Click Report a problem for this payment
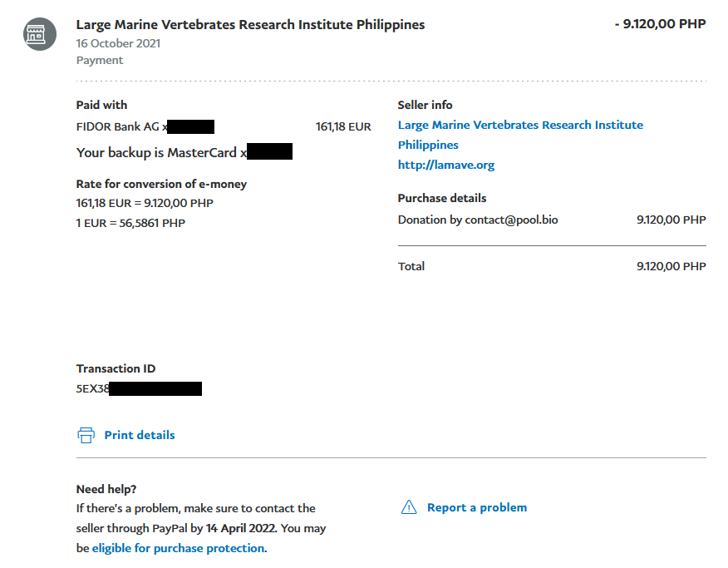This screenshot has width=728, height=568. pyautogui.click(x=476, y=507)
